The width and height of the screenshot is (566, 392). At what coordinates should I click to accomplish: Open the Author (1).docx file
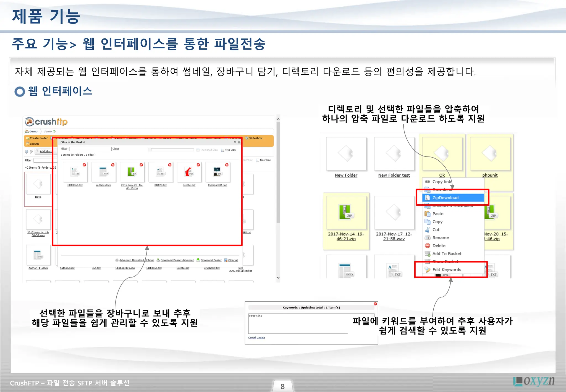click(x=38, y=268)
